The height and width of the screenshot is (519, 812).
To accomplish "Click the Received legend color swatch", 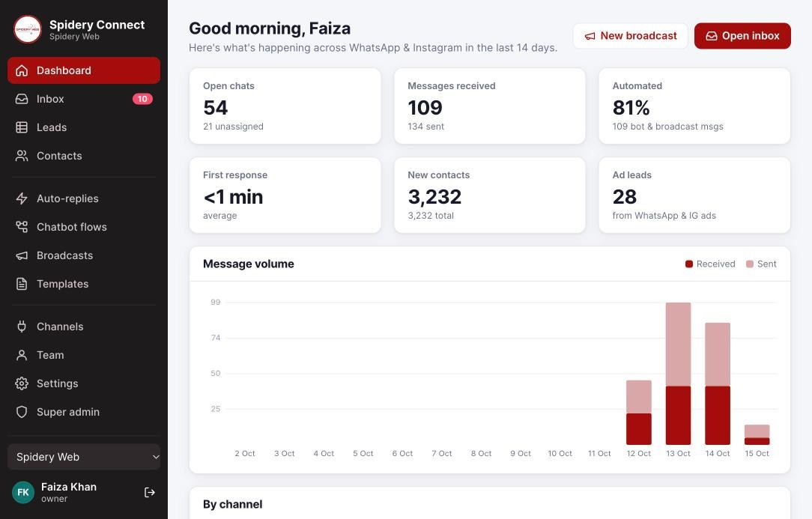I will (688, 264).
